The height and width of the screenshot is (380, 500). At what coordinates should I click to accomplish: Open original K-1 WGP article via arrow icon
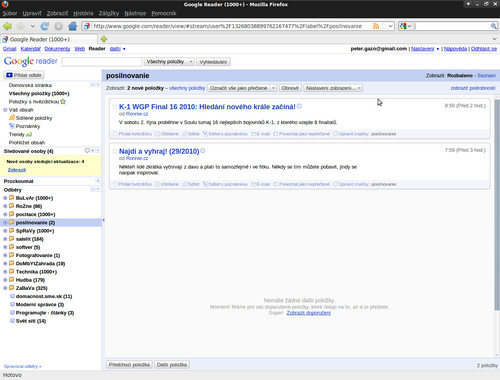coord(299,106)
